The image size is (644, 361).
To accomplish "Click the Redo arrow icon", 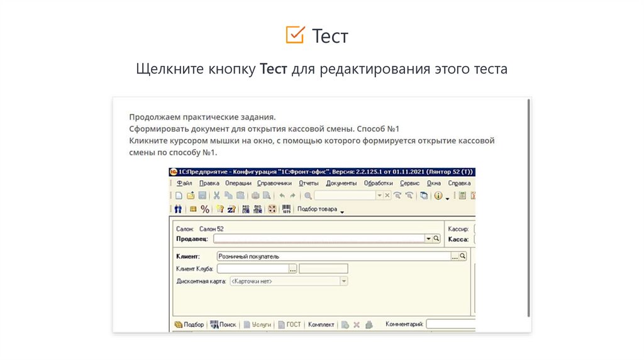I will (292, 196).
